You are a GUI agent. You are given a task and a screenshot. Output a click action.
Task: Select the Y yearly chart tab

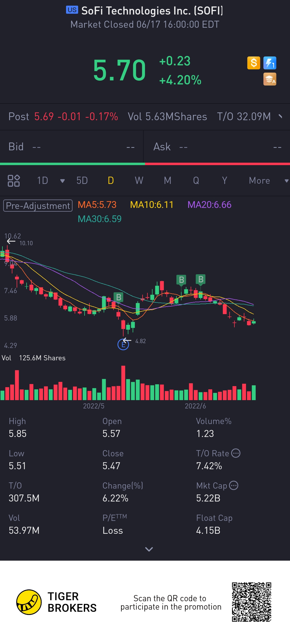tap(224, 180)
